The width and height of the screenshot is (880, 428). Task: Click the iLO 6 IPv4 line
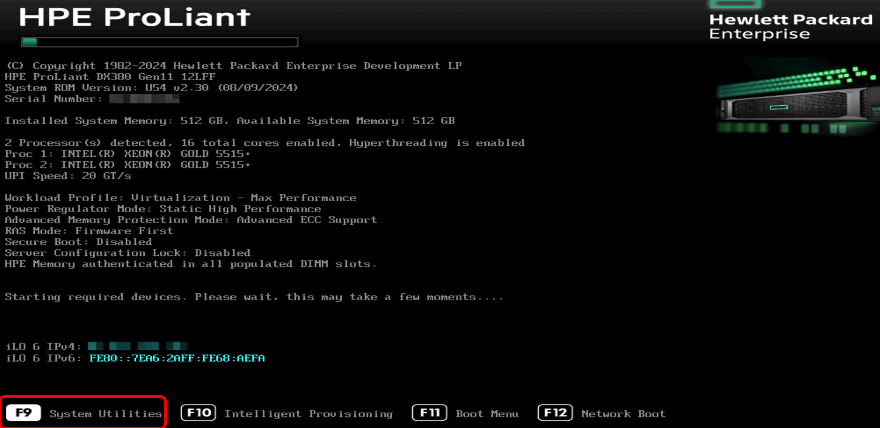tap(95, 347)
